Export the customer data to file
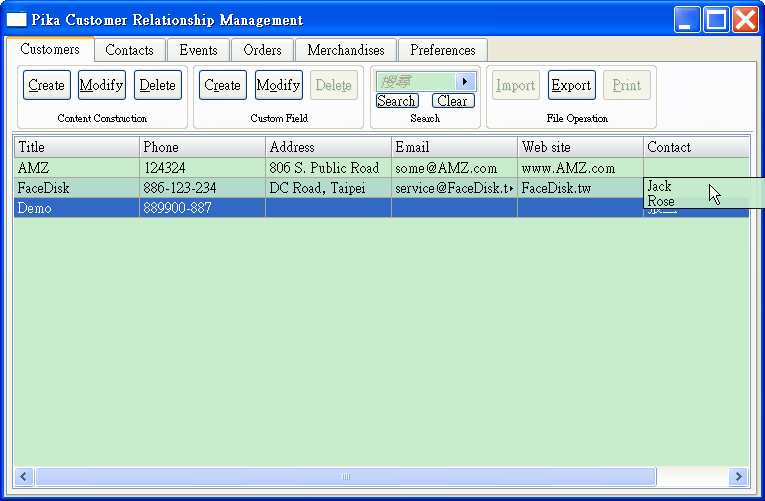 click(571, 86)
